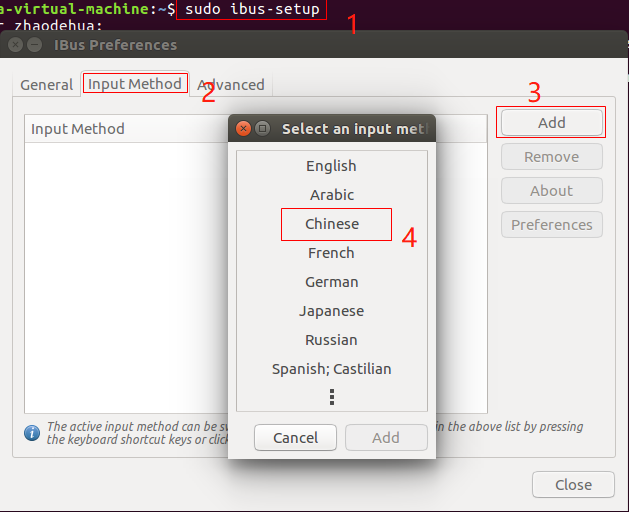The image size is (629, 512).
Task: Click the Add button in the dialog
Action: (x=386, y=437)
